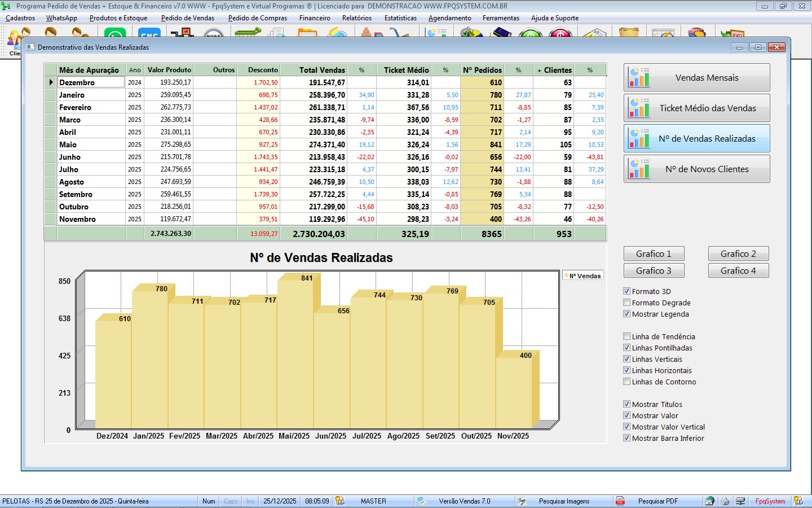Image resolution: width=812 pixels, height=508 pixels.
Task: Click the printer icon in status bar
Action: click(725, 501)
